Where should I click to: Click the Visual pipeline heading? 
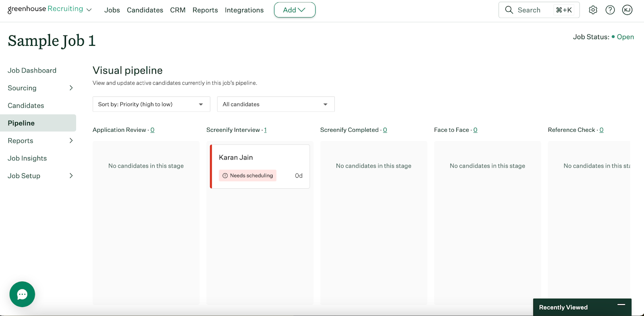pyautogui.click(x=128, y=71)
